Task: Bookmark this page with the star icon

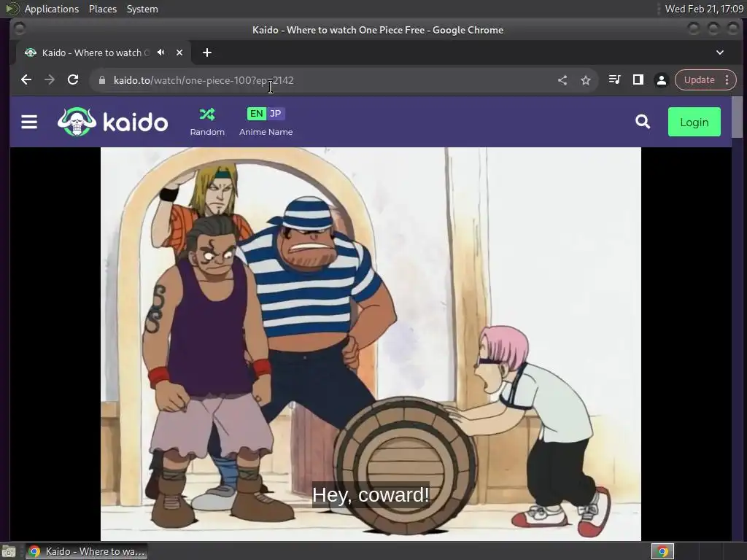Action: click(x=586, y=80)
